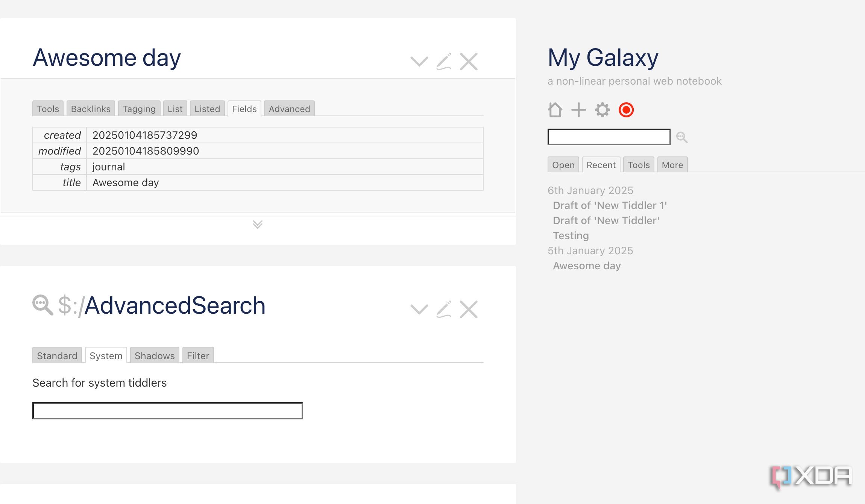The width and height of the screenshot is (865, 504).
Task: Click inside the system tiddlers search box
Action: tap(167, 410)
